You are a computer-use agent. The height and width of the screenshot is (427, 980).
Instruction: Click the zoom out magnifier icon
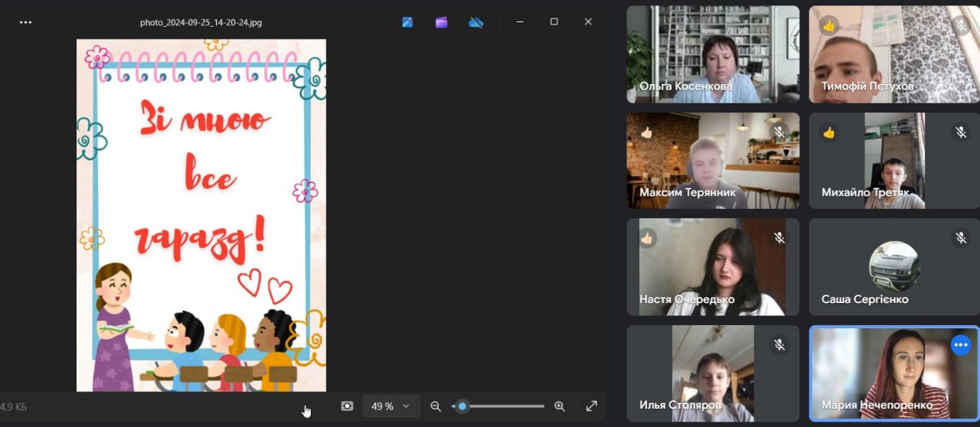(436, 406)
